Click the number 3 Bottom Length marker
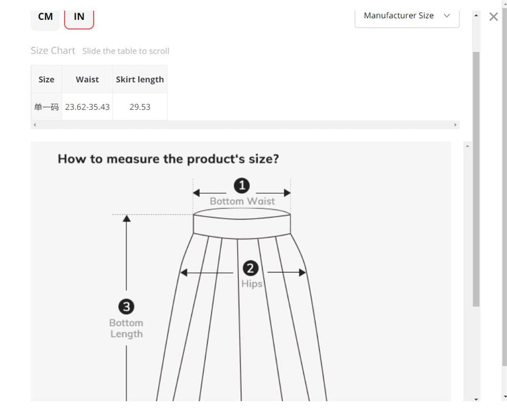 126,306
